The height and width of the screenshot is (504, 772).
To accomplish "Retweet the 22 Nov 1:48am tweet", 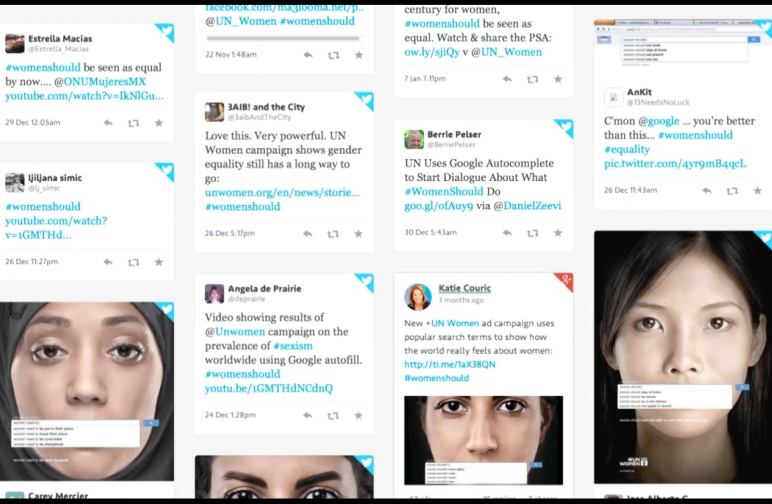I will click(333, 55).
